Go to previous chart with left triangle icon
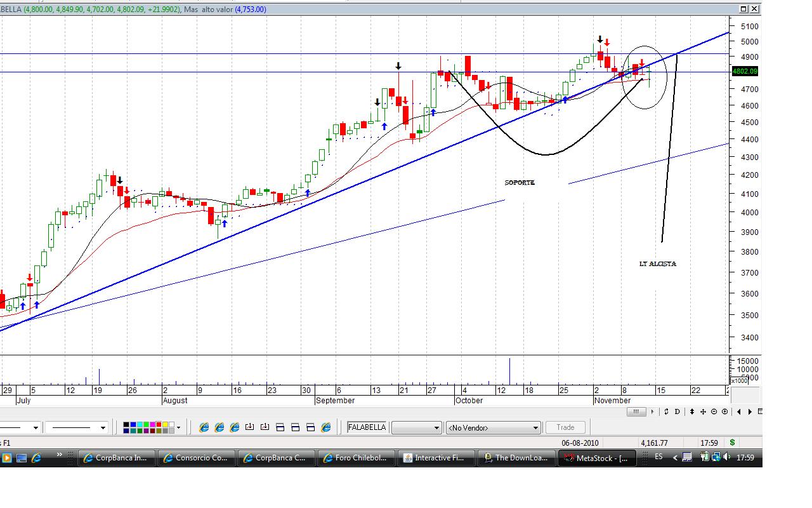 (x=738, y=411)
